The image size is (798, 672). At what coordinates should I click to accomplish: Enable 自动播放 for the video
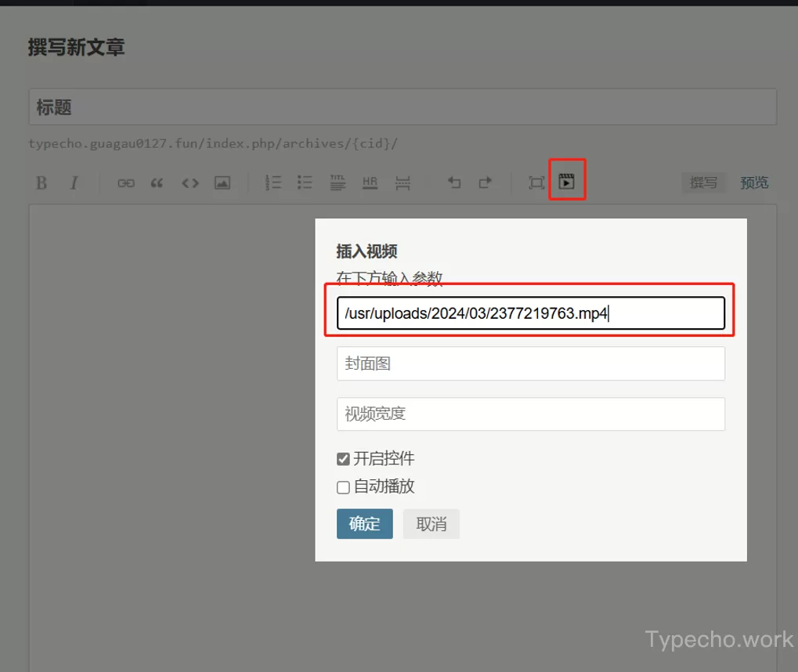[x=343, y=486]
